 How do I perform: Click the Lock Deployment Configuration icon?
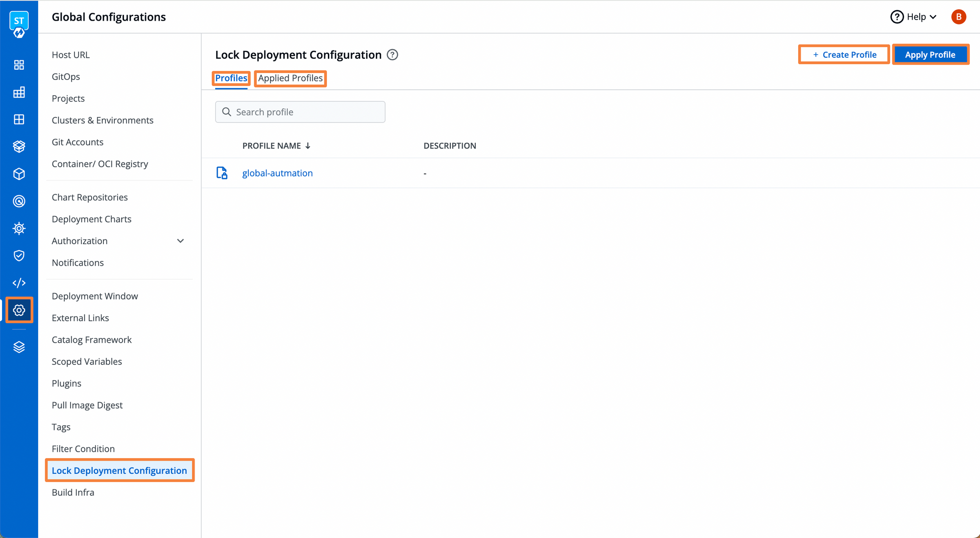[223, 173]
